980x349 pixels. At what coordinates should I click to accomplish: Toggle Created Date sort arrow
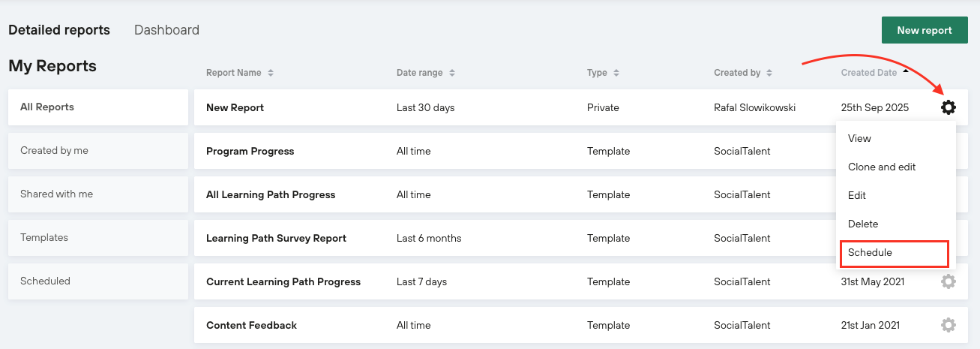pos(906,72)
